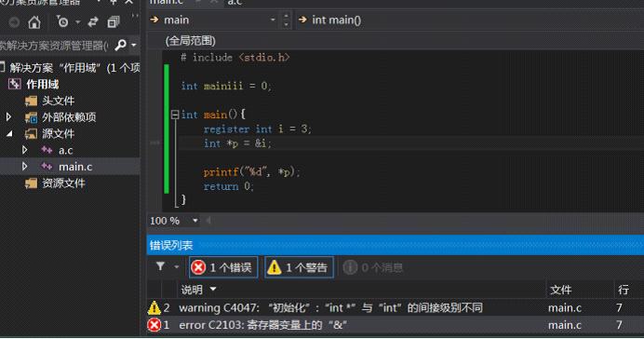Select the warning C4047 row
Screen dimensions: 644x339
point(396,307)
